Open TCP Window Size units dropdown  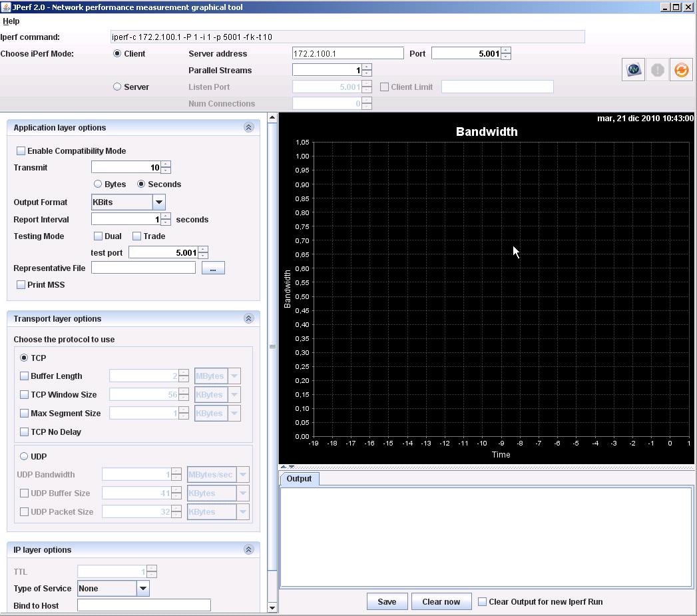(x=234, y=394)
